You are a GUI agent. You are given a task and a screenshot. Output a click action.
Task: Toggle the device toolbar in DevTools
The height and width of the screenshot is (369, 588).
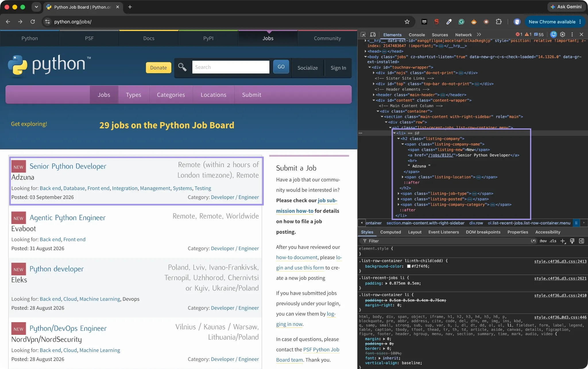(x=373, y=34)
